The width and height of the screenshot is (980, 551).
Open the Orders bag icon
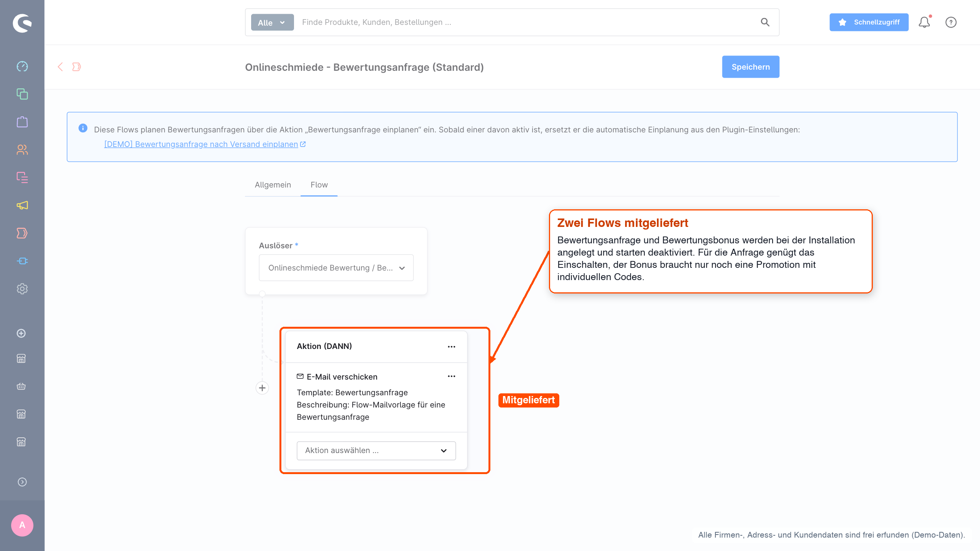[x=22, y=122]
